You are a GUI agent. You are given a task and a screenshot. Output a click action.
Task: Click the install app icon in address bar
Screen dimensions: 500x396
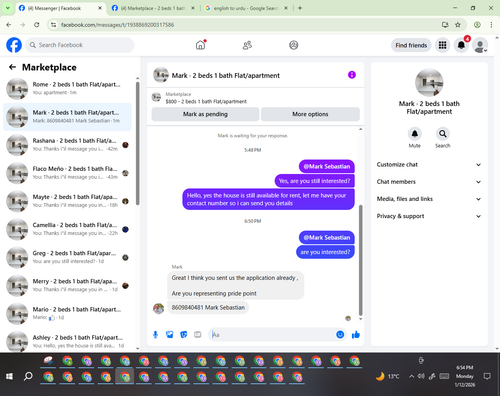tap(445, 25)
